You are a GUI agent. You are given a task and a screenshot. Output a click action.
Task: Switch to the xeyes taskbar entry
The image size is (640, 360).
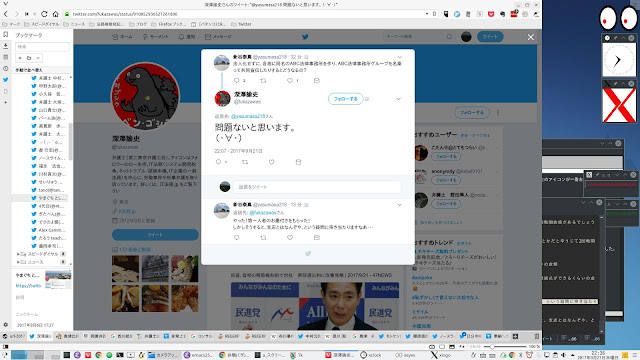[x=404, y=355]
